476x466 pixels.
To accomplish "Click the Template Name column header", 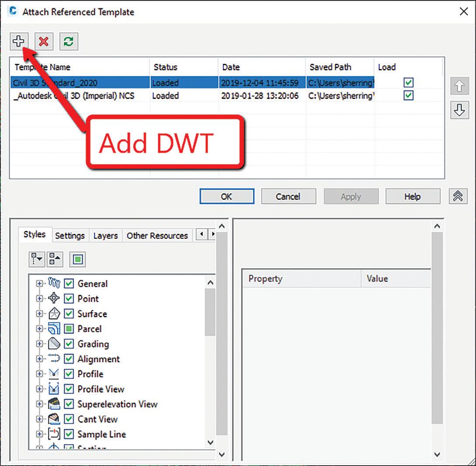I will point(80,67).
